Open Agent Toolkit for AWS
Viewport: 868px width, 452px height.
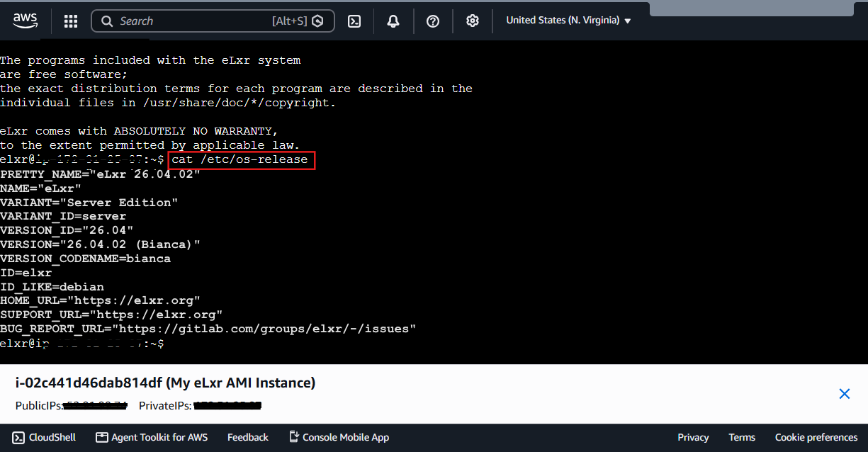[152, 437]
